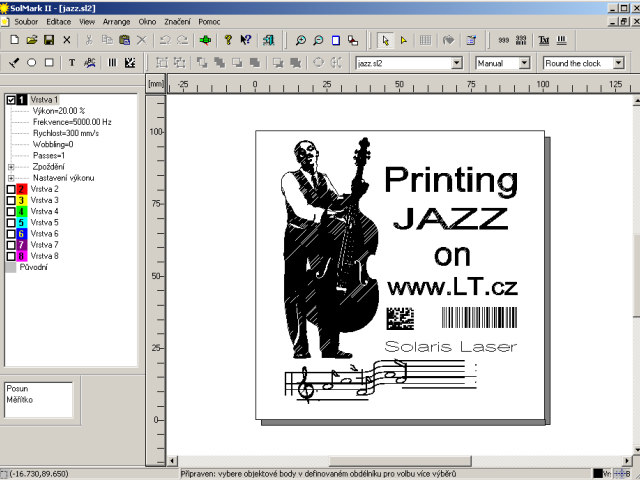
Task: Select the line drawing tool
Action: click(x=14, y=62)
